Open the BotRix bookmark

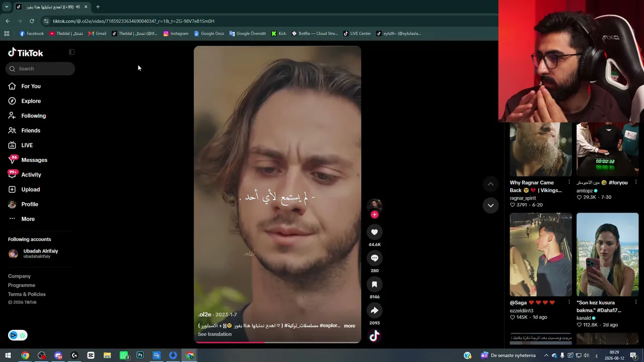314,34
